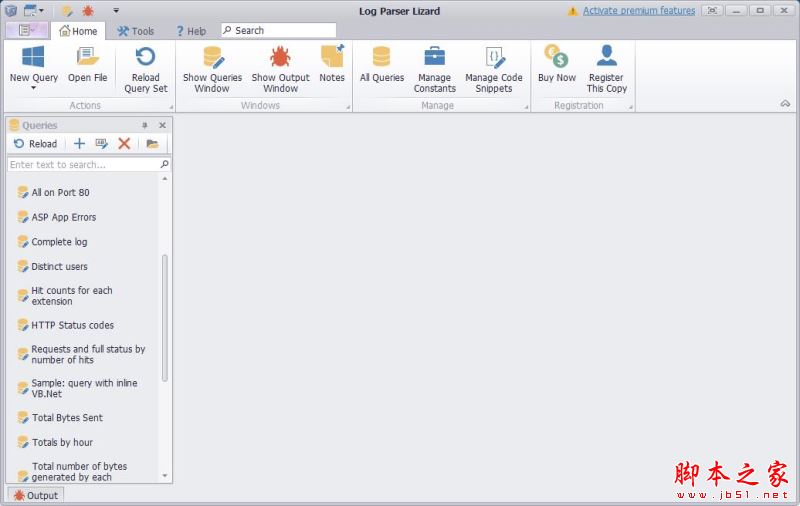Click the rename query icon in the Queries toolbar

click(102, 144)
